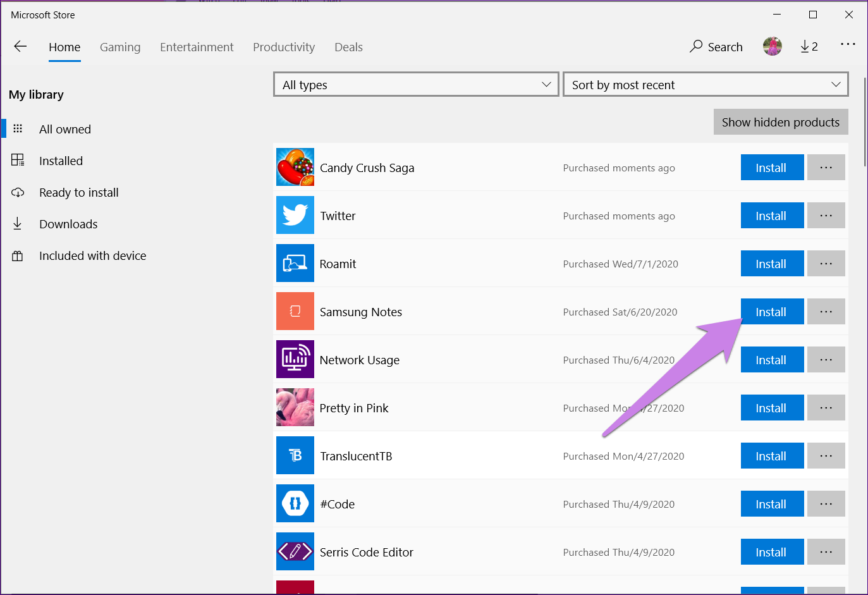Click the Candy Crush Saga app icon
868x595 pixels.
pyautogui.click(x=295, y=167)
